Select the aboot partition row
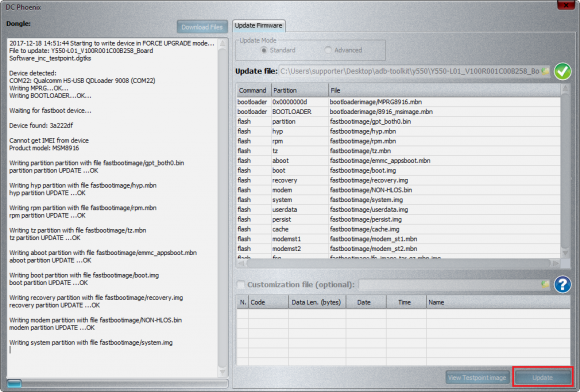 pos(398,160)
